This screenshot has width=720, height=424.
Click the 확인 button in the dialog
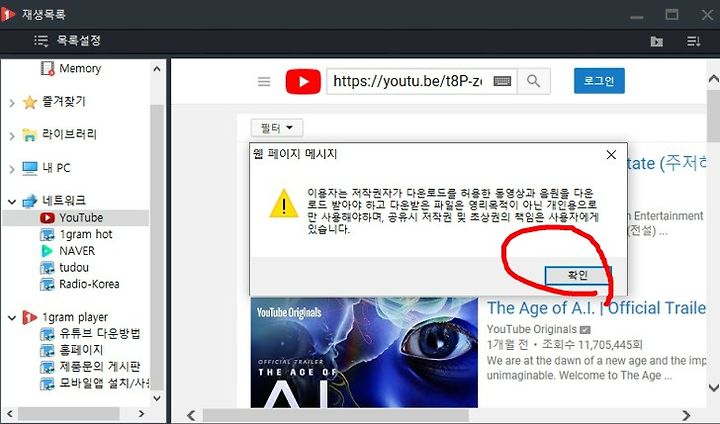point(578,275)
